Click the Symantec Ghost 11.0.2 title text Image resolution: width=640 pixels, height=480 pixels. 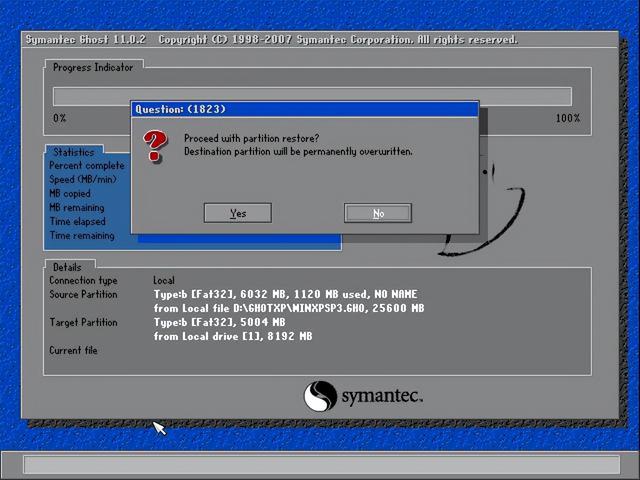tap(86, 40)
